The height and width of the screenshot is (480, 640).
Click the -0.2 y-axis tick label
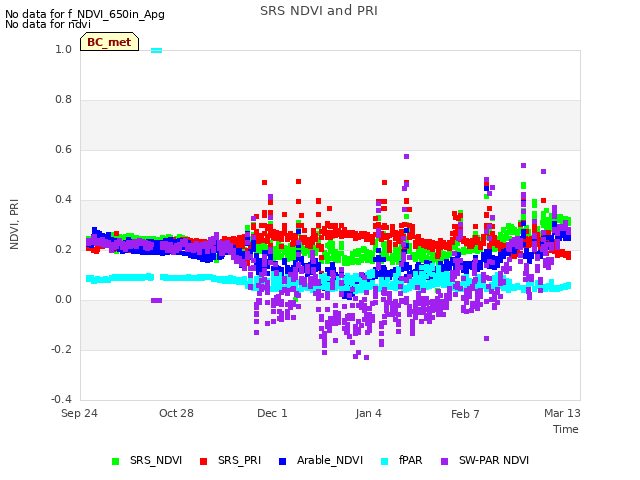pos(61,350)
